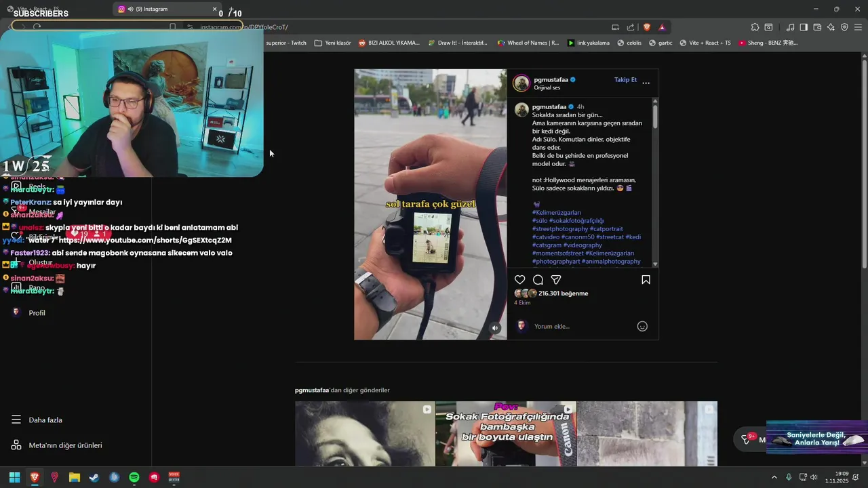The width and height of the screenshot is (868, 488).
Task: Open the grey stone wall post thumbnail
Action: [x=647, y=434]
